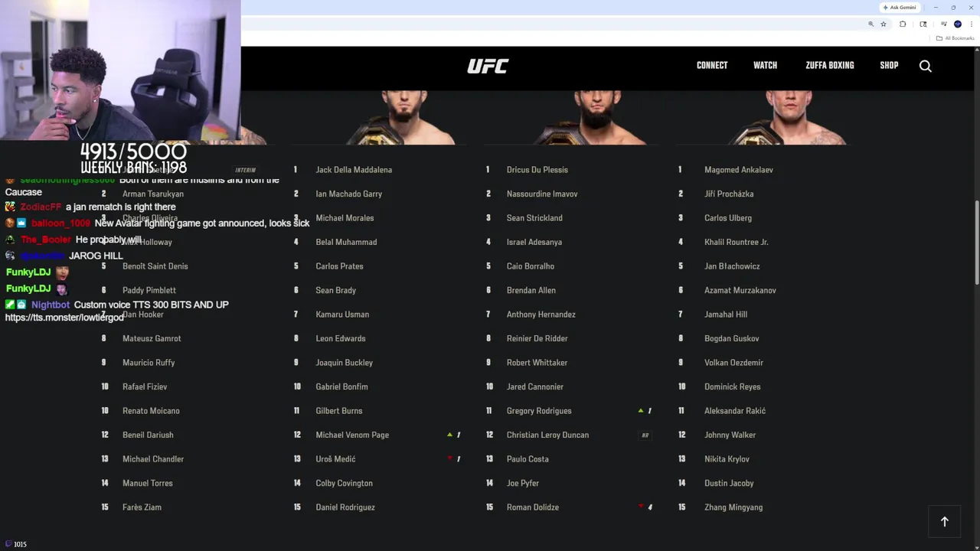The height and width of the screenshot is (551, 980).
Task: Restore down the browser window
Action: tap(953, 8)
